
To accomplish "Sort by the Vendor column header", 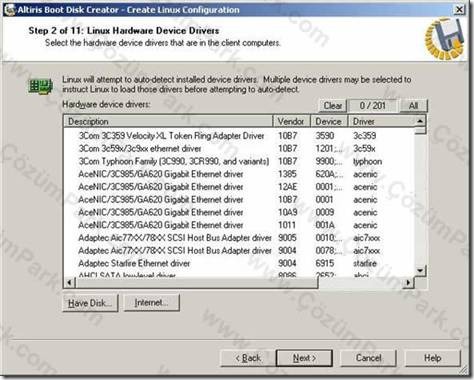I will click(x=292, y=121).
